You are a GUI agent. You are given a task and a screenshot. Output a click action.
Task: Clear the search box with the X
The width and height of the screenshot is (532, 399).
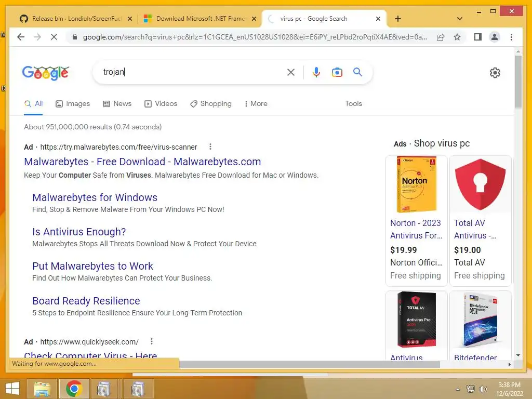pos(291,72)
